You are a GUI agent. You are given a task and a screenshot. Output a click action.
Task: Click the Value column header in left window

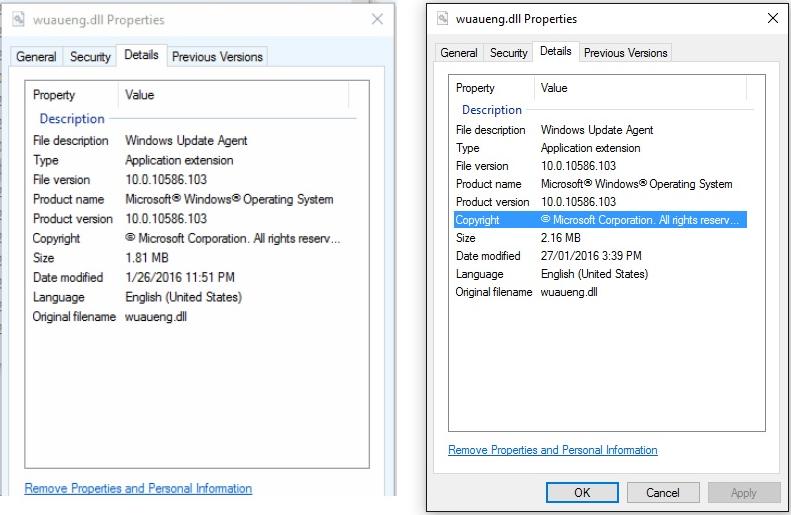(x=234, y=95)
